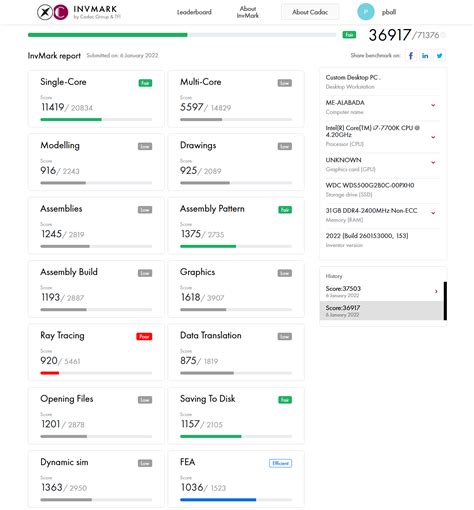Image resolution: width=474 pixels, height=510 pixels.
Task: Expand the Intel Core i7-7700K processor details
Action: point(433,137)
